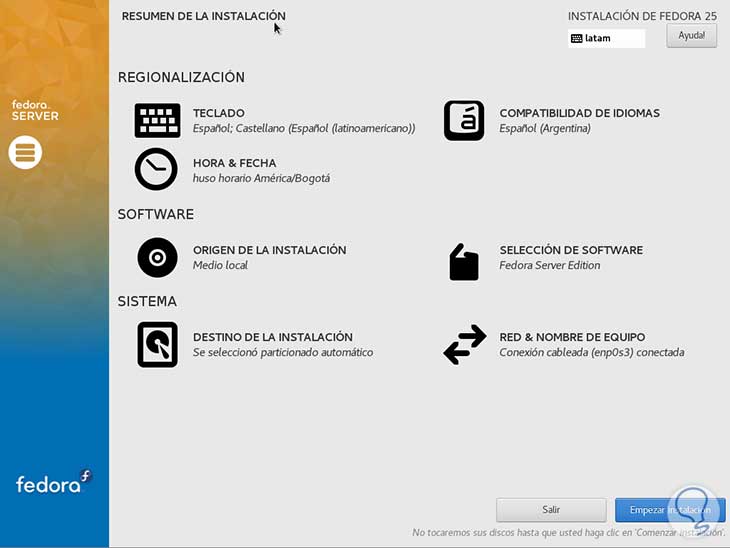The width and height of the screenshot is (730, 548).
Task: Click 'huso horario América/Bogotá' text
Action: [x=261, y=178]
